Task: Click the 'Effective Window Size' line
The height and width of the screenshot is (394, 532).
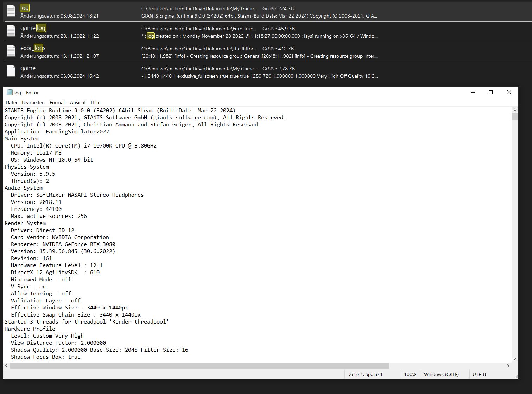Action: click(x=69, y=307)
